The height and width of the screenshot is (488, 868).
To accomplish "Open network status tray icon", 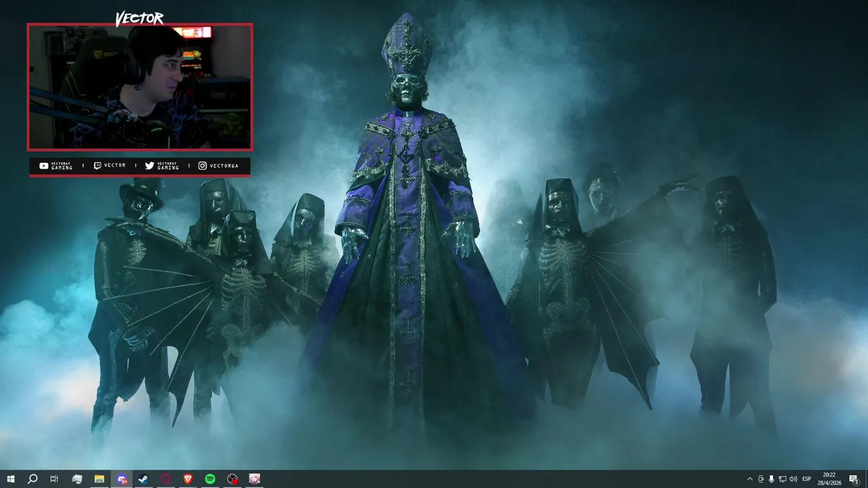I will 783,479.
